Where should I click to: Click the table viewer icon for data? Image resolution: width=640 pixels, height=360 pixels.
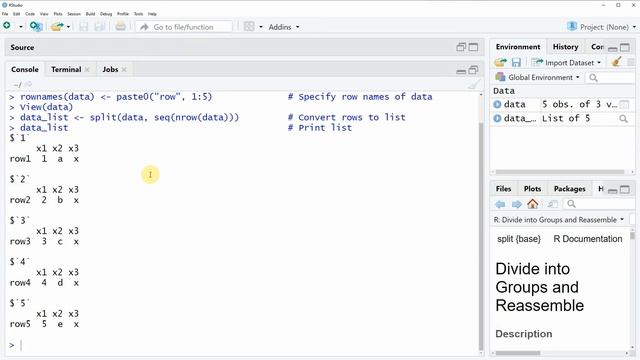pos(624,104)
